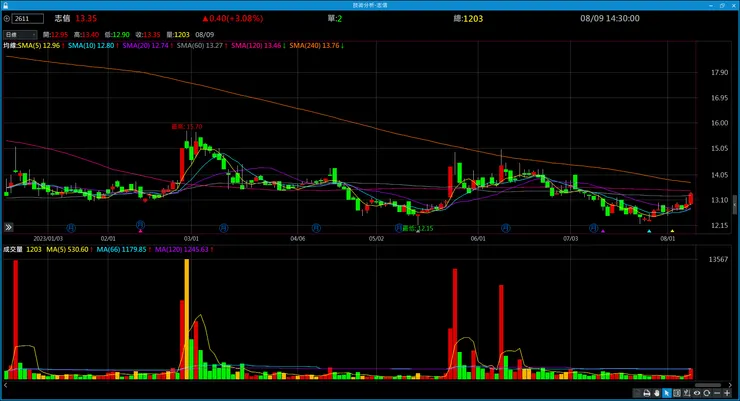
Task: Click the refresh circular-arrow icon
Action: (706, 393)
